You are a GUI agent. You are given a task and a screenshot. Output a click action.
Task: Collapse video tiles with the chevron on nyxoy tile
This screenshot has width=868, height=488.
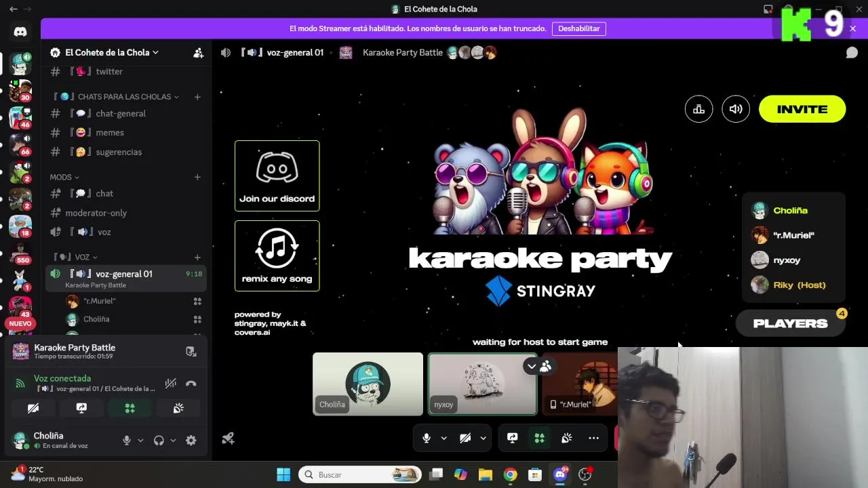pyautogui.click(x=532, y=367)
